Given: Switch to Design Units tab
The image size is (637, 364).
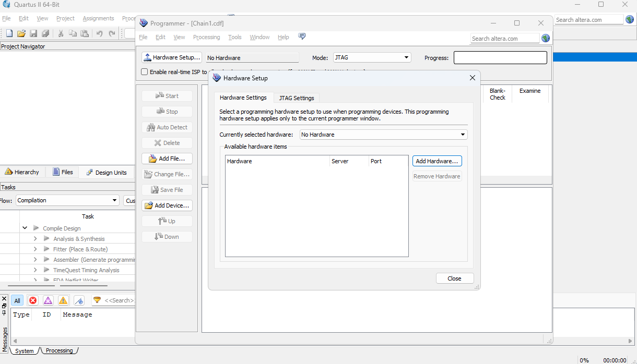Looking at the screenshot, I should (107, 172).
